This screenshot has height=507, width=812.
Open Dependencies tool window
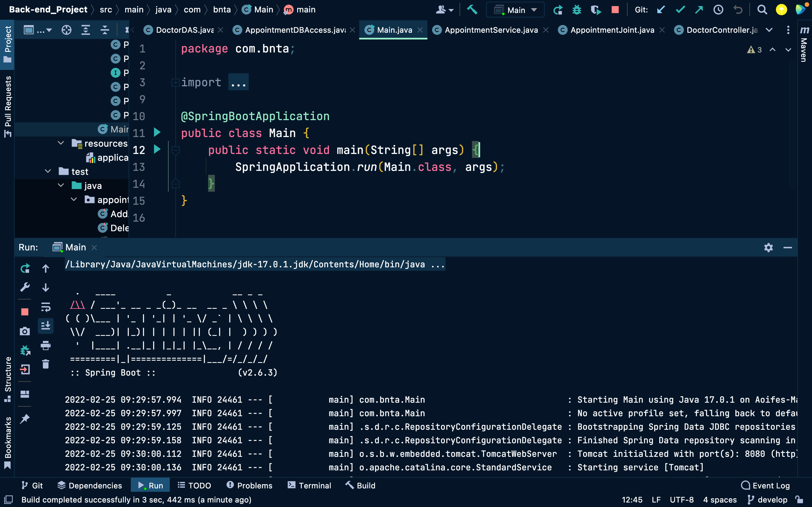pyautogui.click(x=89, y=485)
